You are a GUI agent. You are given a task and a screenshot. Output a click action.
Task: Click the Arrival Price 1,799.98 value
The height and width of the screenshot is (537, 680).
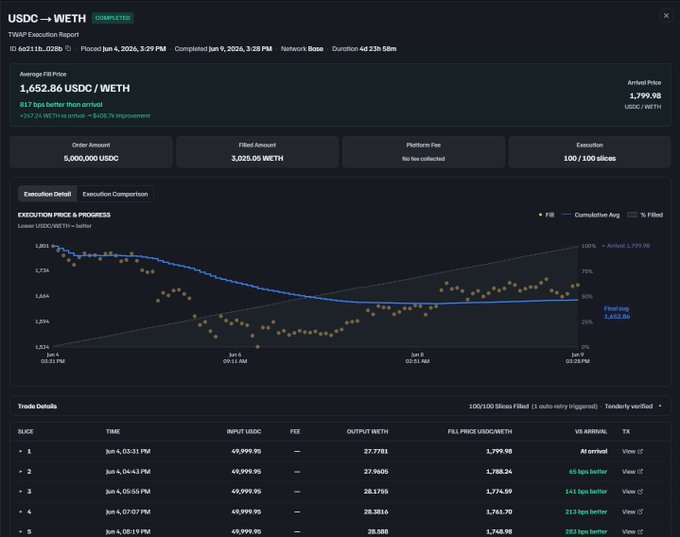[645, 96]
